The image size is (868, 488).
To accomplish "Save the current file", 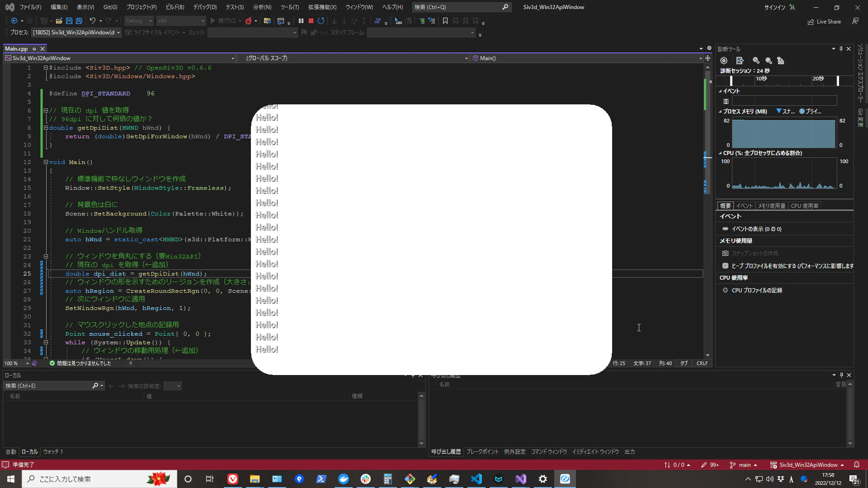I will coord(69,21).
